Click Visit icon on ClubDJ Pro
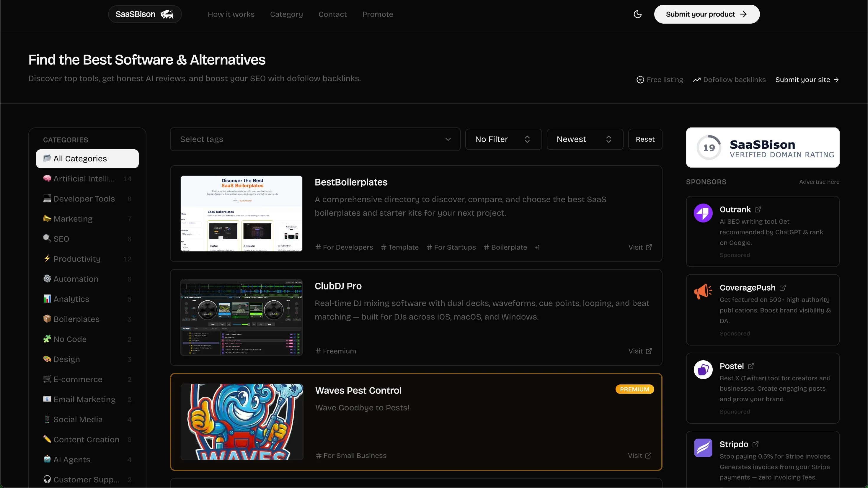868x488 pixels. 649,351
